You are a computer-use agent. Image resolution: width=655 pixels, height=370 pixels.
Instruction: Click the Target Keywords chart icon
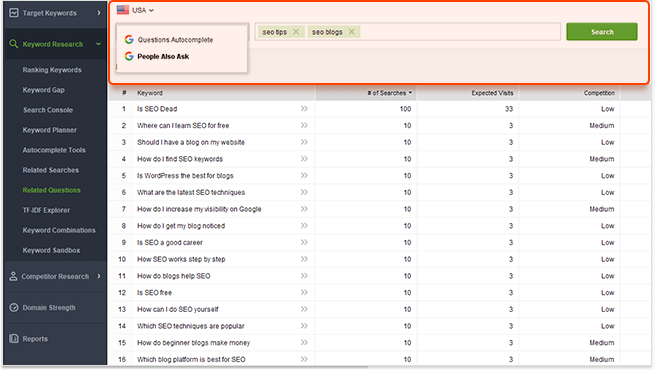tap(14, 13)
